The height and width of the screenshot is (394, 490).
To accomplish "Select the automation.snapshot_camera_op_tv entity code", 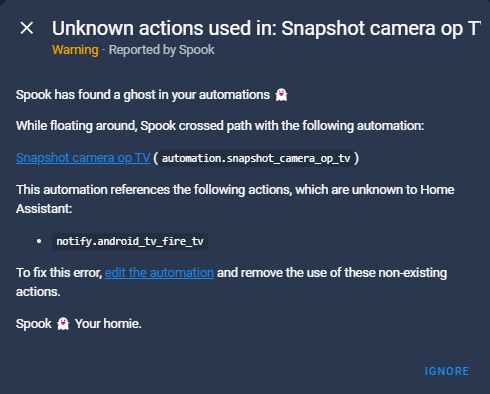I will point(256,158).
